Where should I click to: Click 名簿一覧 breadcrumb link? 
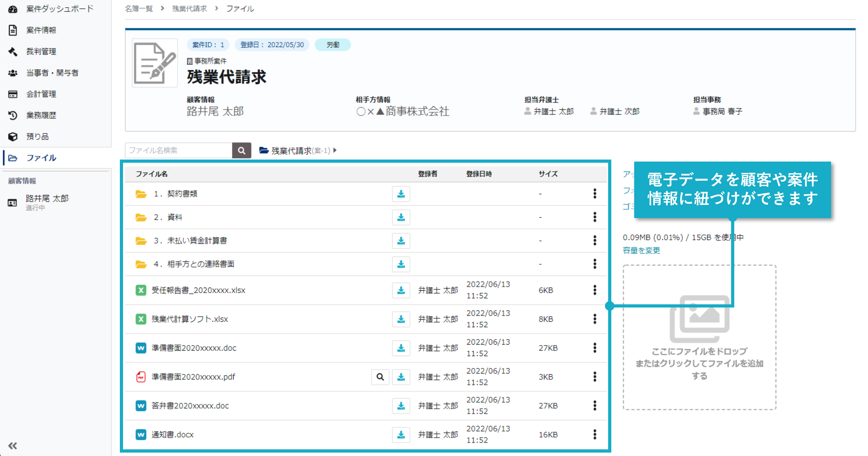coord(138,8)
